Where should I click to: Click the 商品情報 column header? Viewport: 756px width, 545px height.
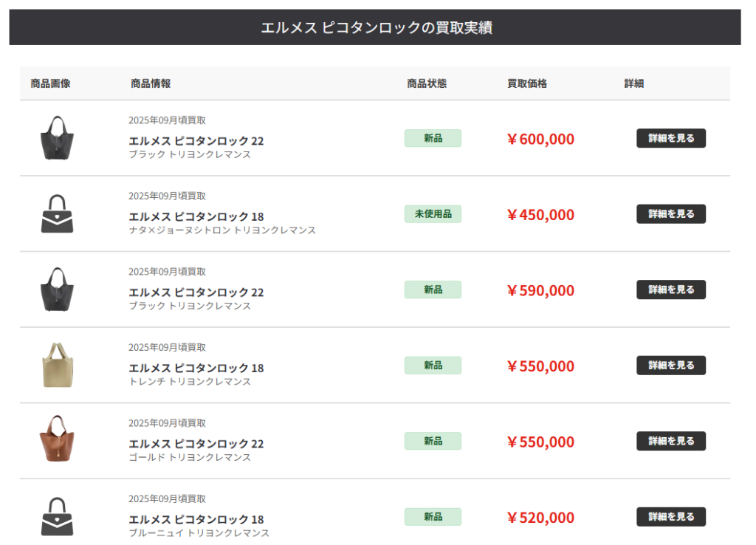(x=151, y=84)
